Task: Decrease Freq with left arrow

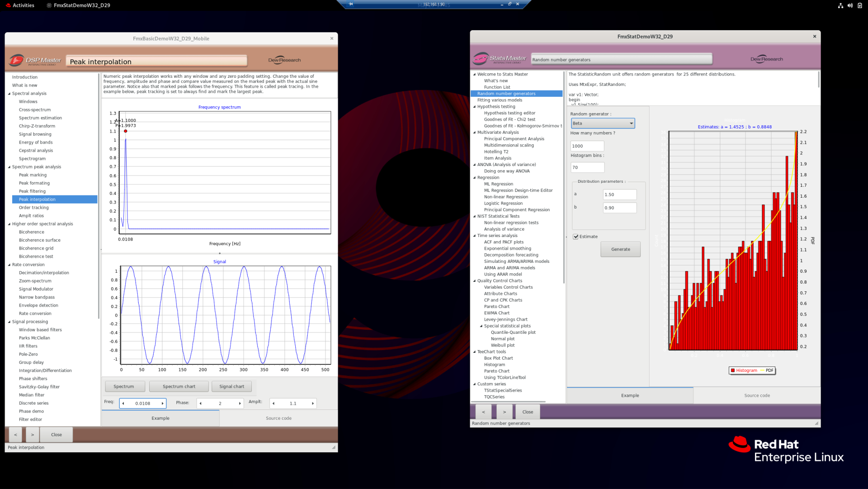Action: [x=123, y=404]
